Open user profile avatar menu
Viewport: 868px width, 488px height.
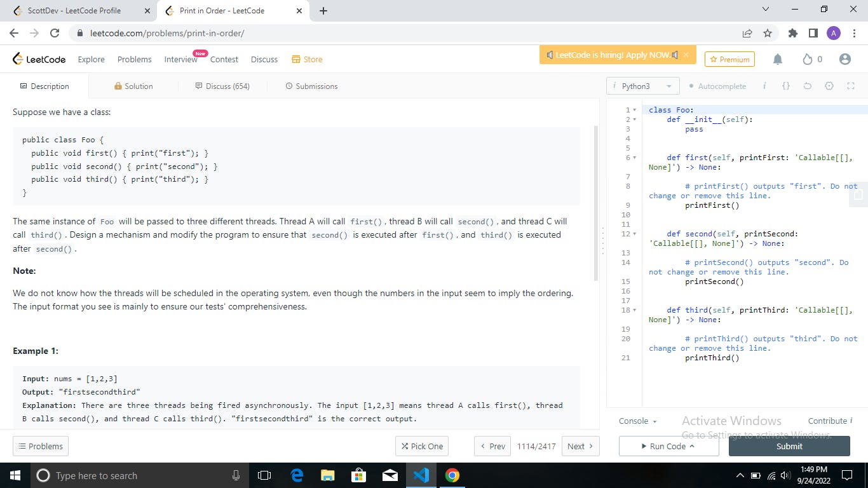click(844, 59)
